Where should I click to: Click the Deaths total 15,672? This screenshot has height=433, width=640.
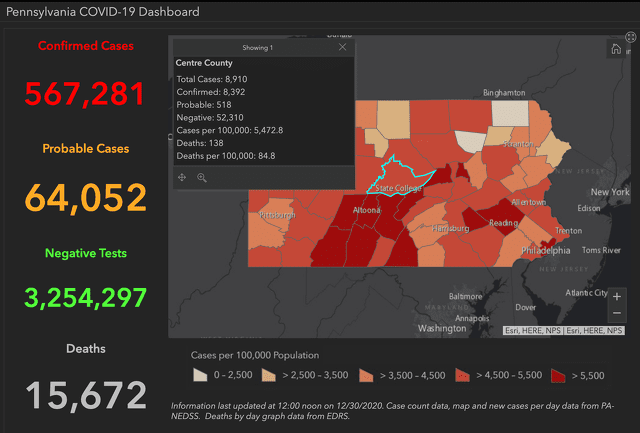click(86, 394)
